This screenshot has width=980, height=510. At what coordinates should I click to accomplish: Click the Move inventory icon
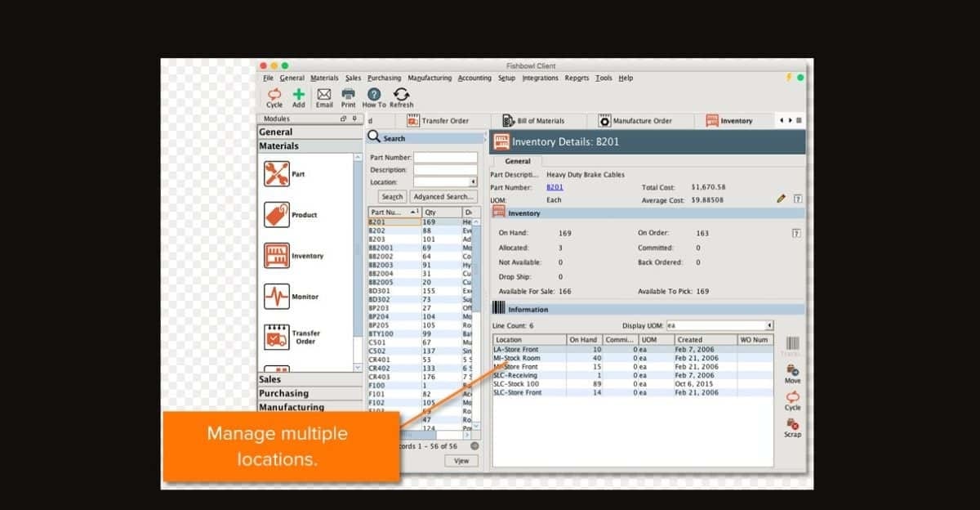(792, 370)
